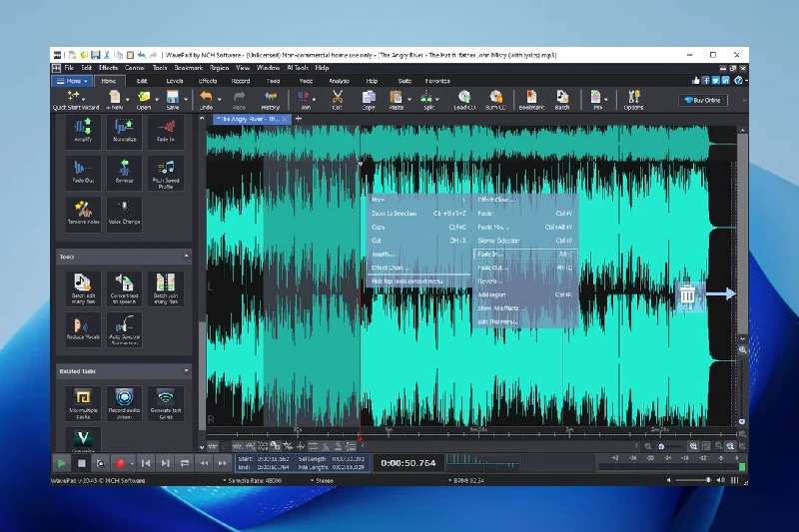Click the Split toolbar icon
The width and height of the screenshot is (799, 532).
428,100
